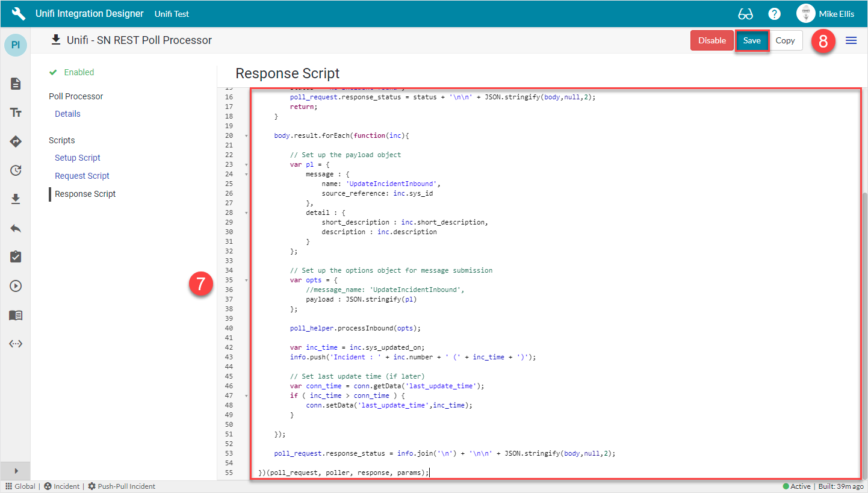Screen dimensions: 868x493
Task: Click the open book icon in sidebar
Action: pyautogui.click(x=16, y=315)
